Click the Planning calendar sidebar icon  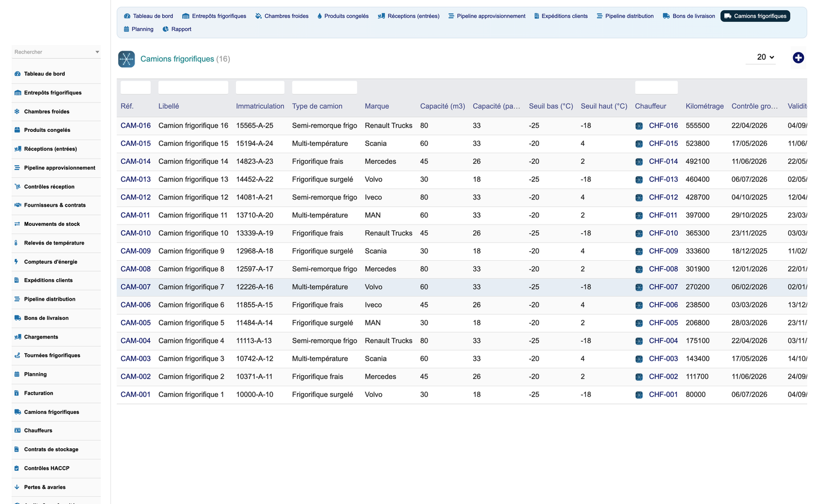17,374
